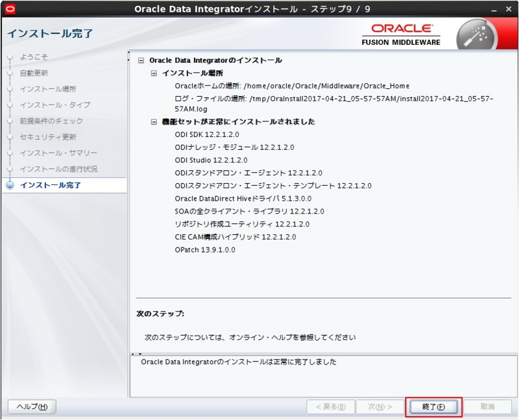
Task: Click the 次のステップ: heading
Action: [160, 314]
